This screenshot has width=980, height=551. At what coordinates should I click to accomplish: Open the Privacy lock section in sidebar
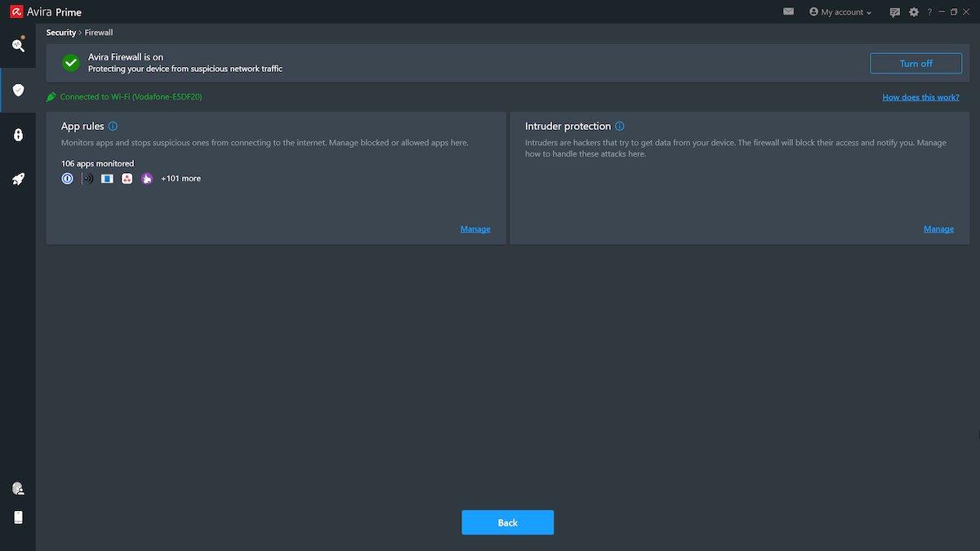18,134
